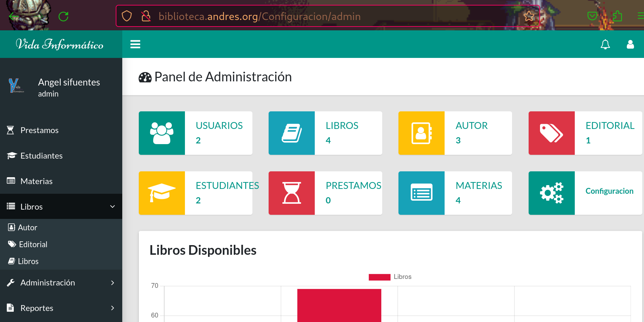This screenshot has width=644, height=322.
Task: Click the red PRESTAMOS hourglass tile
Action: click(x=292, y=193)
